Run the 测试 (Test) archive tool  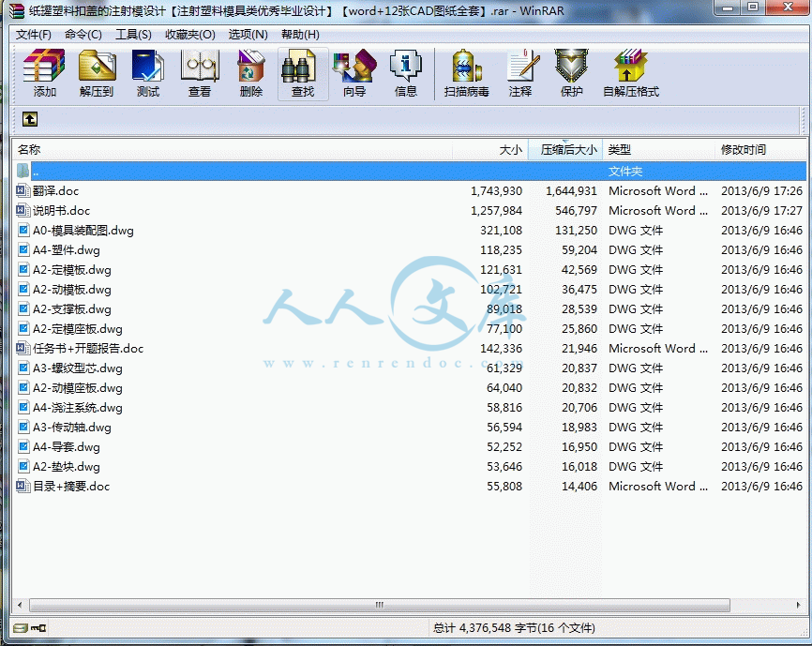(148, 73)
